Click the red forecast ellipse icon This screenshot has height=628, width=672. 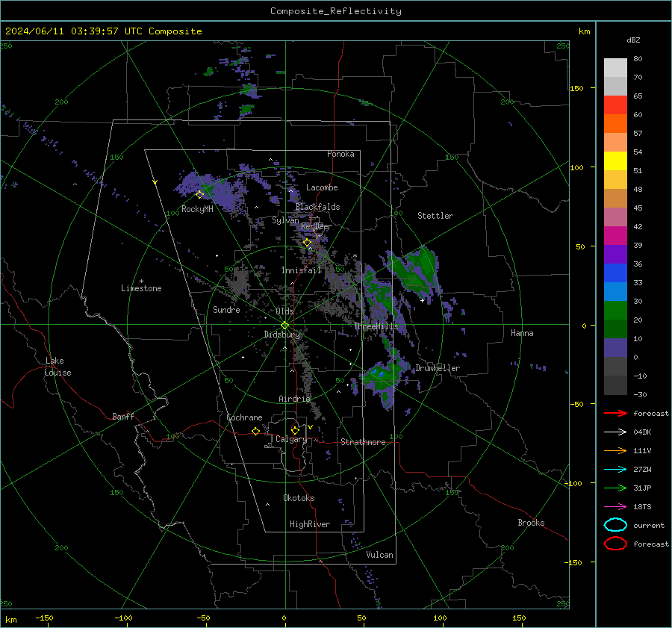[615, 544]
